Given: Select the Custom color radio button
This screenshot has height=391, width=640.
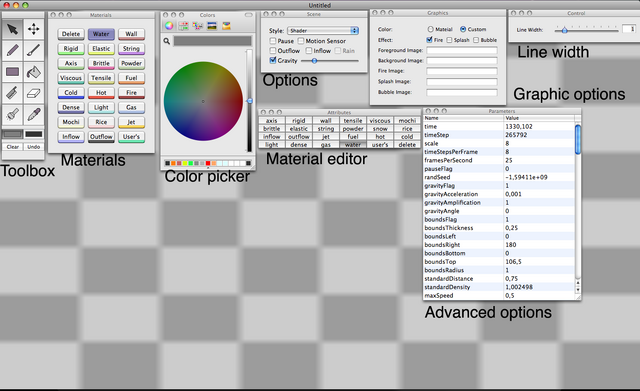Looking at the screenshot, I should point(463,29).
